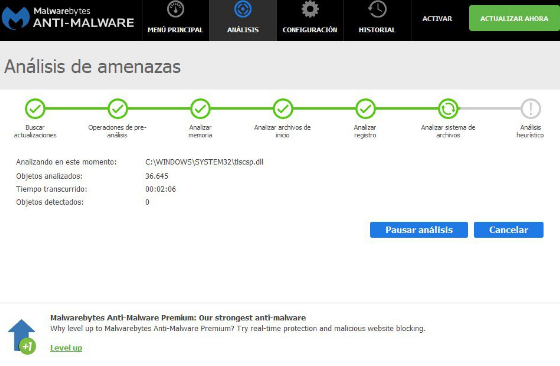This screenshot has width=560, height=366.
Task: Follow the green Level up link
Action: click(66, 348)
